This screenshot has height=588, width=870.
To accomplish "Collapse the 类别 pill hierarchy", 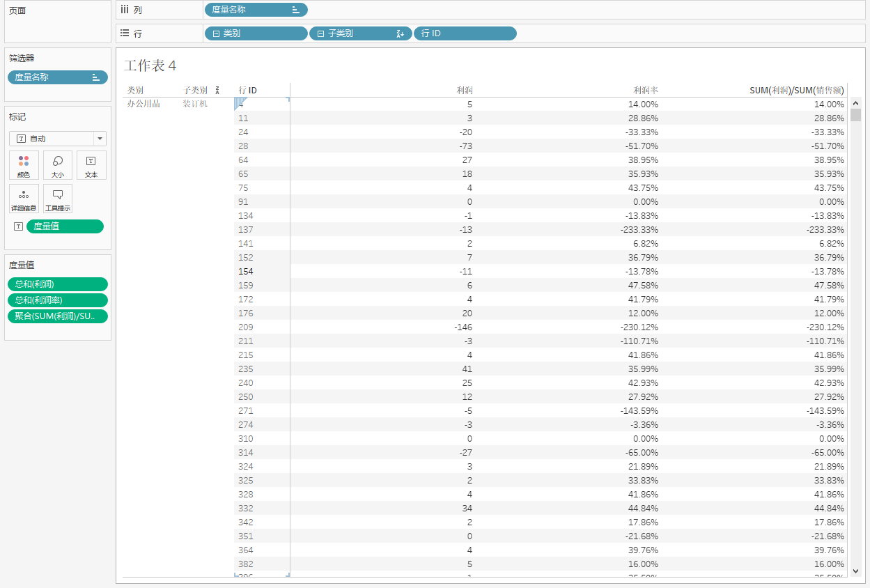I will pos(216,33).
